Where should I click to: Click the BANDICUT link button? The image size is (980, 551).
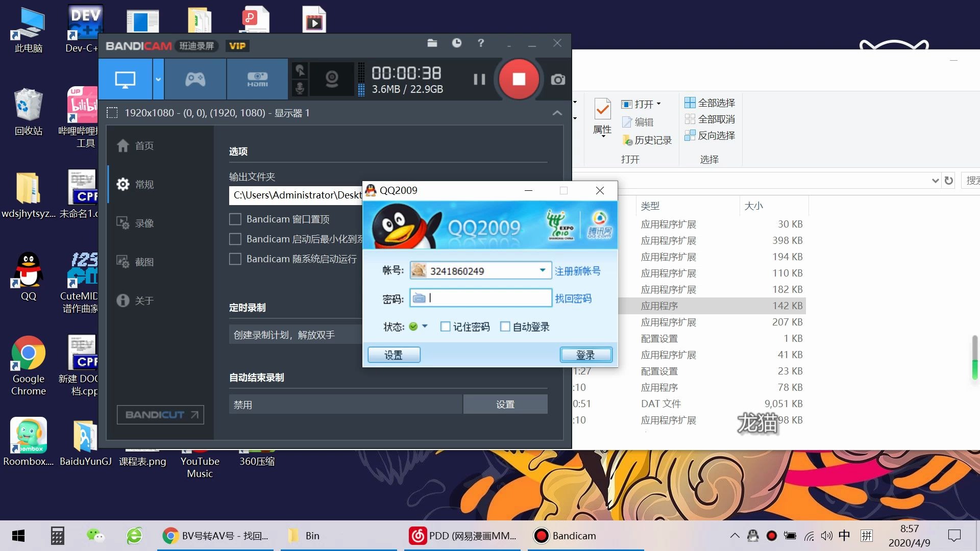(160, 415)
